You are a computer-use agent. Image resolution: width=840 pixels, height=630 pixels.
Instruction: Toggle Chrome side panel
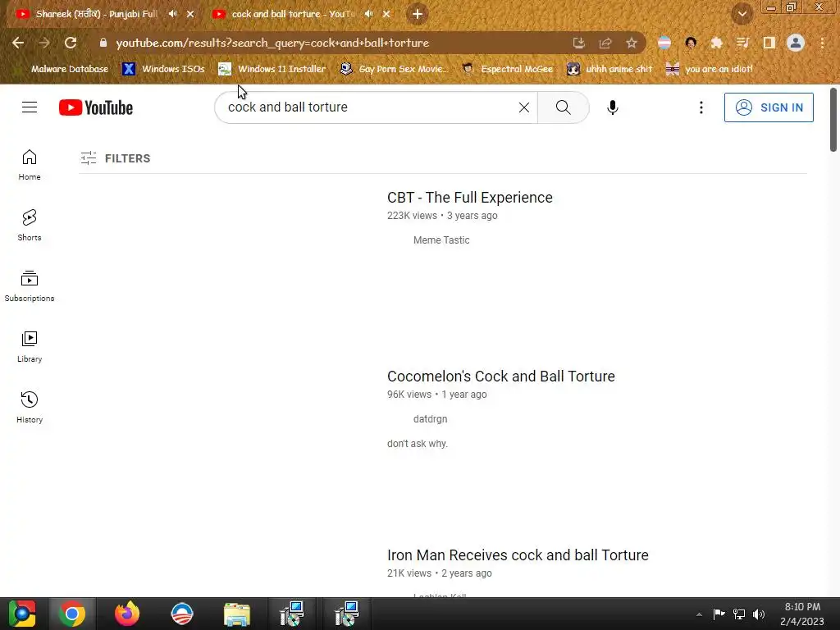(769, 43)
